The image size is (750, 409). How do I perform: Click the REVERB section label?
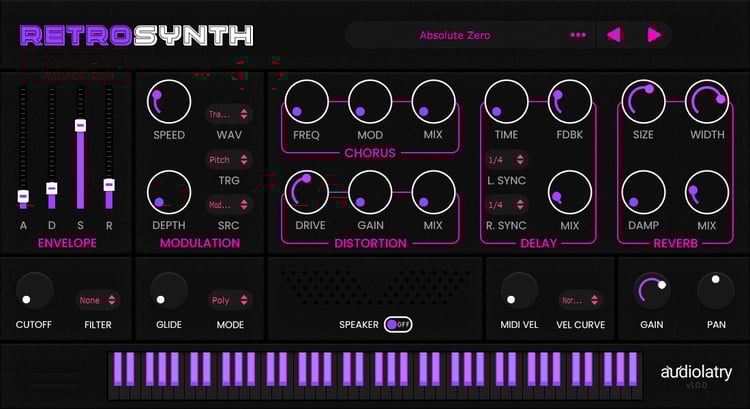pos(675,243)
